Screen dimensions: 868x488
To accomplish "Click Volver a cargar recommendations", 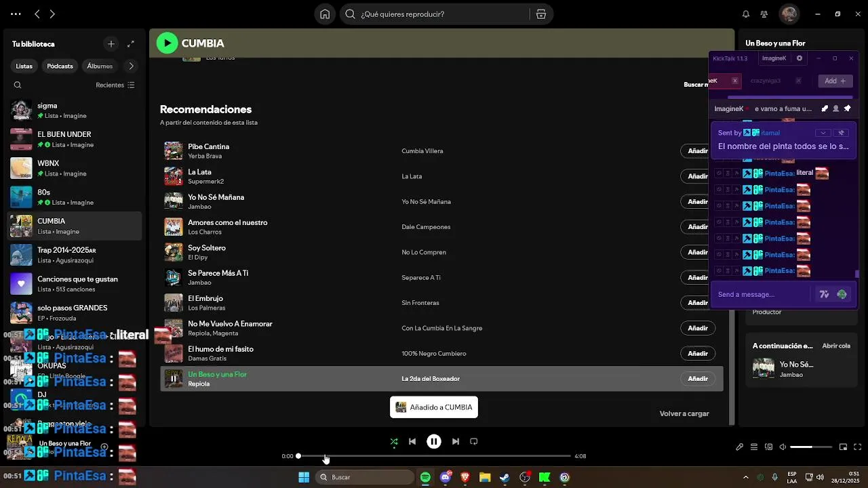I will tap(684, 413).
